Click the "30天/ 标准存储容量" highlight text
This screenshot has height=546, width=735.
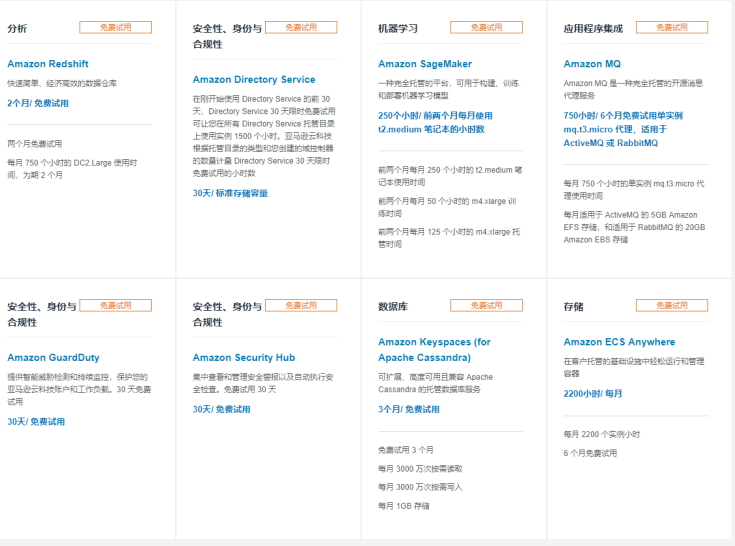(230, 193)
